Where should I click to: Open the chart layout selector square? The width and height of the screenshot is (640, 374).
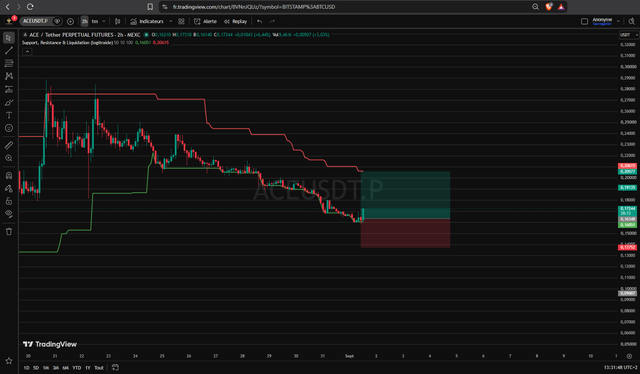click(x=584, y=21)
